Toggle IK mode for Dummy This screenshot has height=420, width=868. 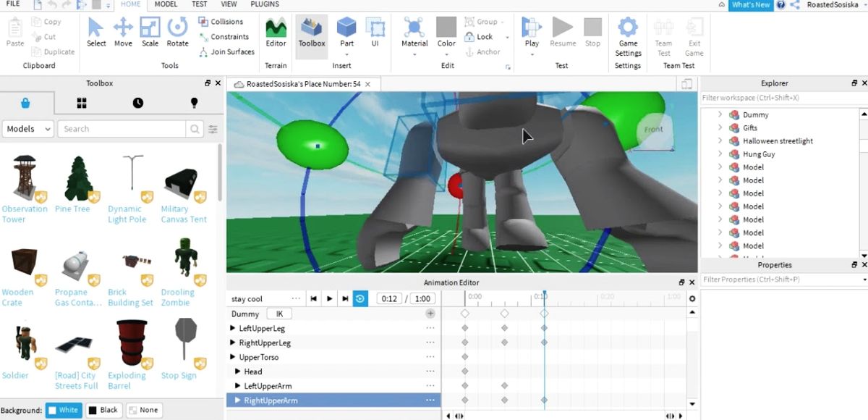pos(278,314)
